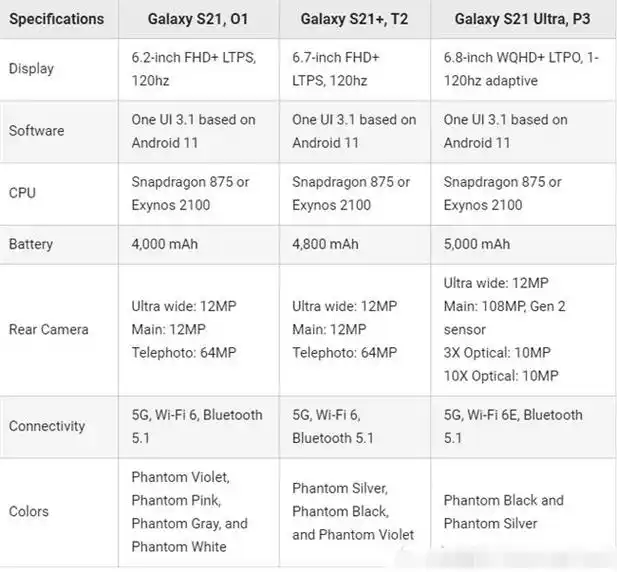
Task: Click the cell listing Phantom Violet, Pink, Gray, White
Action: point(190,511)
